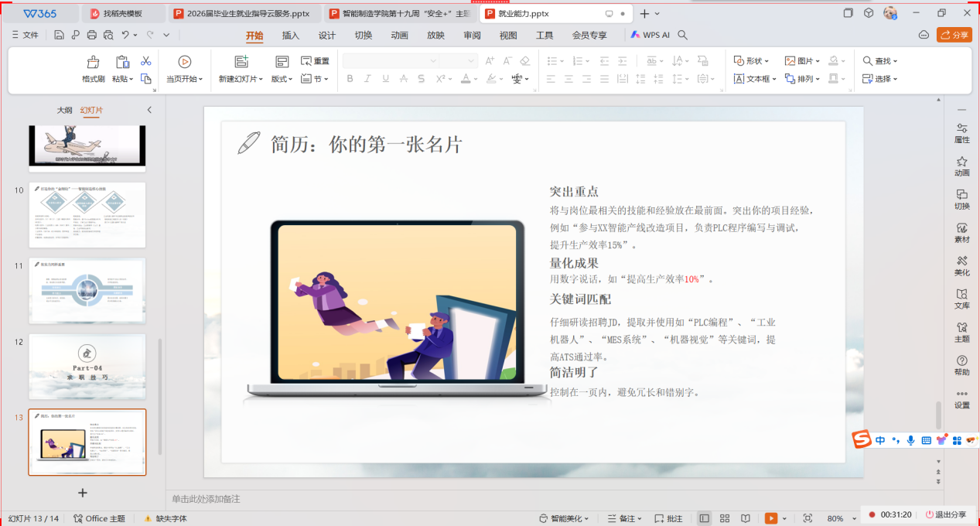Screen dimensions: 980x526
Task: Switch to reading view in status bar
Action: [745, 518]
